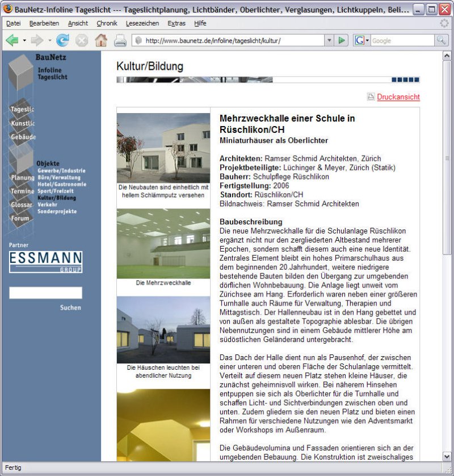Open the Sonderprojekte category
The image size is (454, 476).
point(57,211)
